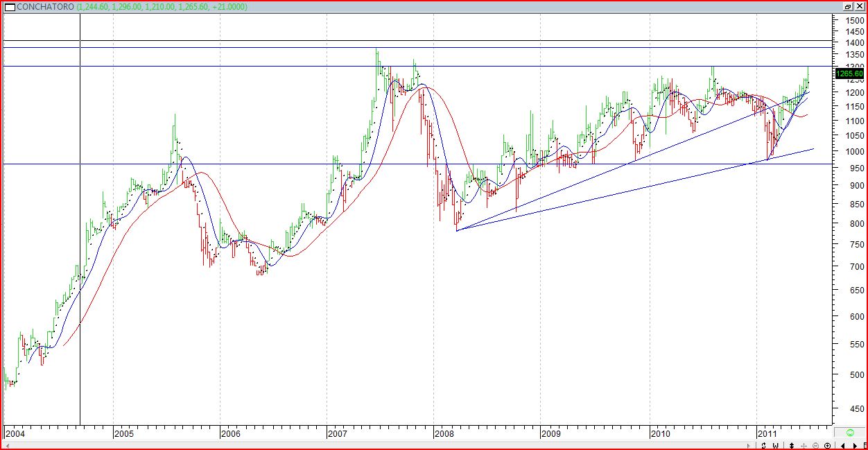Click the 950 price axis label
The height and width of the screenshot is (450, 868).
pyautogui.click(x=856, y=168)
